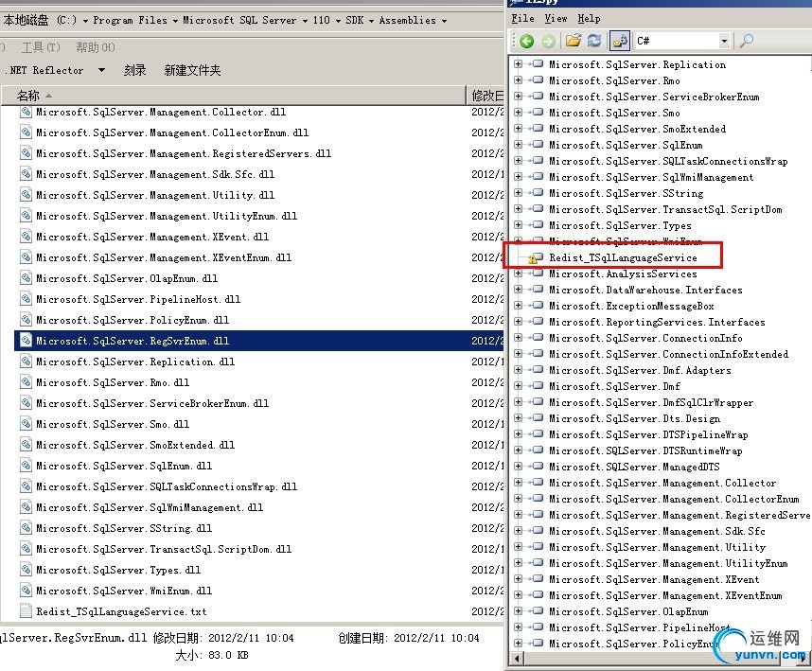Screen dimensions: 812x671
Task: Click the 刻录 button in Explorer
Action: (134, 70)
